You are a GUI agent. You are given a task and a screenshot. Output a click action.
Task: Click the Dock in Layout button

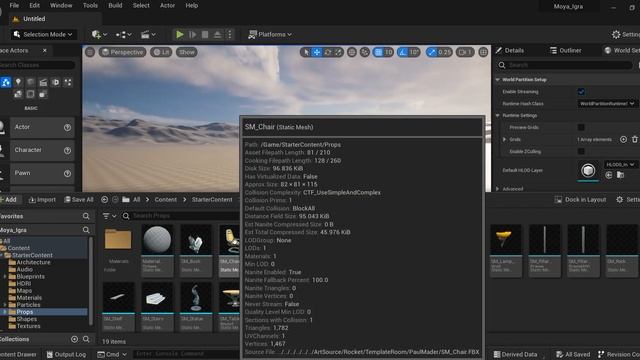[580, 200]
